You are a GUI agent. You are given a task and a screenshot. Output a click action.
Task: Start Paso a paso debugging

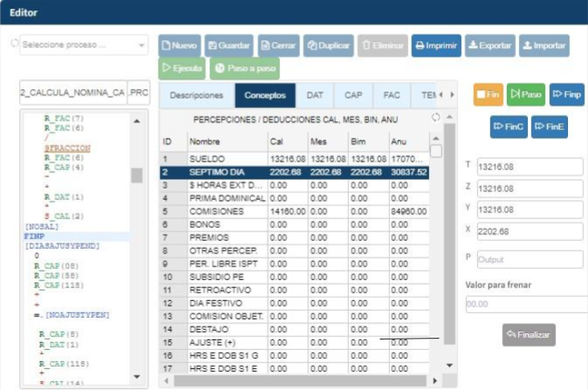(245, 69)
